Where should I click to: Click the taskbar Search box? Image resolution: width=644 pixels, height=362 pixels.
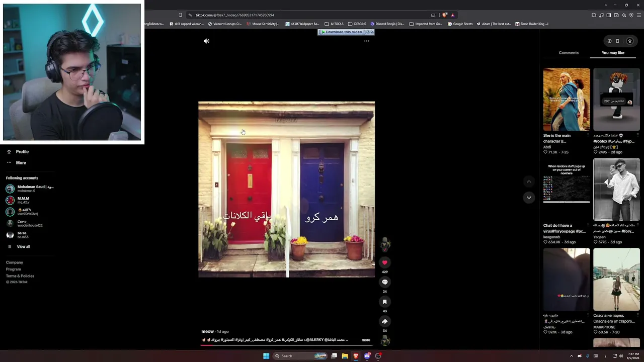pos(300,356)
